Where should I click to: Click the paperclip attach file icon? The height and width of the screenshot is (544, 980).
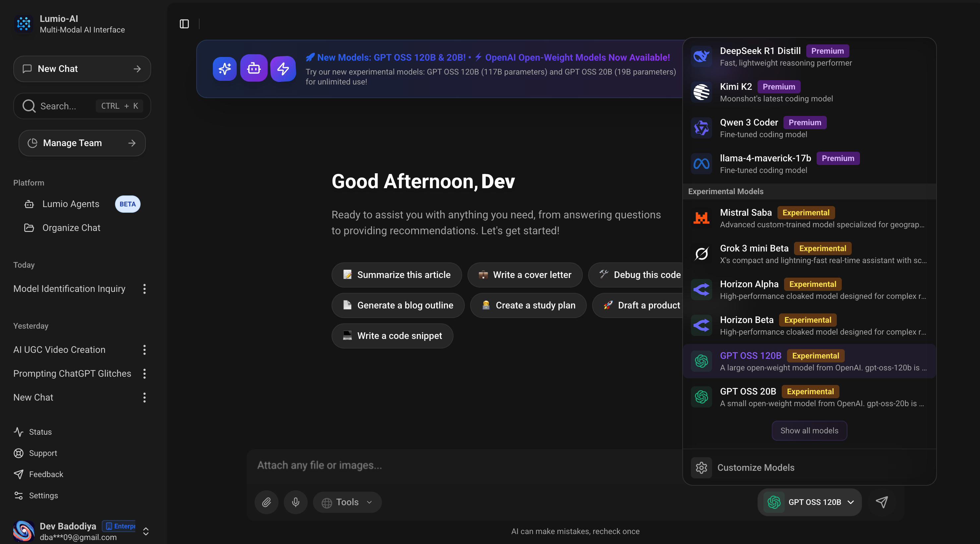click(266, 502)
